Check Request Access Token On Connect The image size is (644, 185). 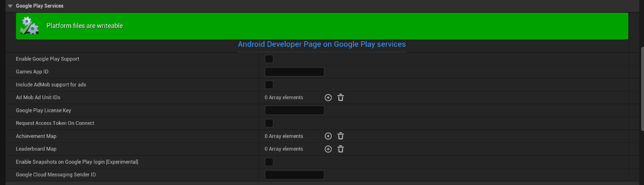(269, 123)
